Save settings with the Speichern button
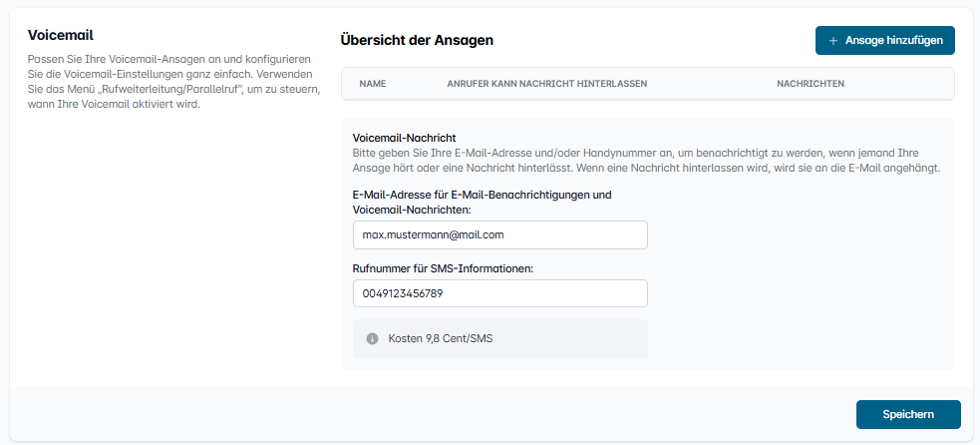 (908, 414)
